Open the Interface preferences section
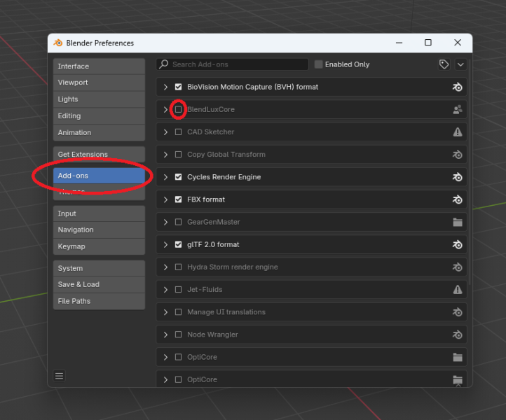The width and height of the screenshot is (506, 420). tap(99, 66)
